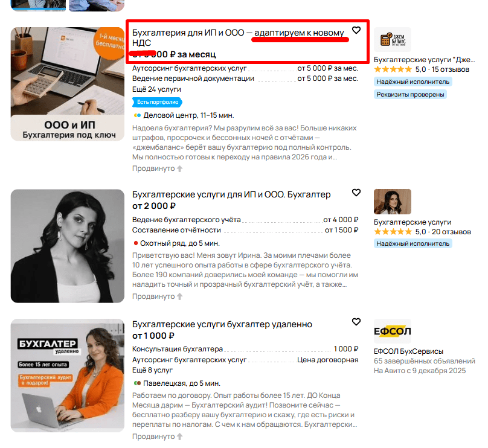This screenshot has height=448, width=488.
Task: Click the ДжемБаланс seller logo icon
Action: (x=392, y=39)
